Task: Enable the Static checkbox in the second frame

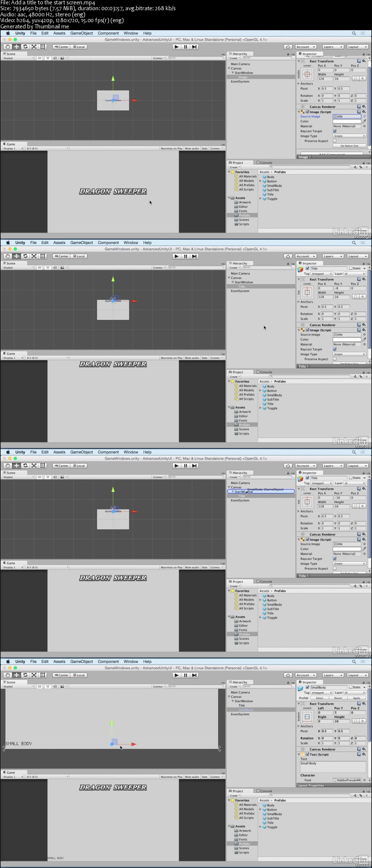Action: 351,268
